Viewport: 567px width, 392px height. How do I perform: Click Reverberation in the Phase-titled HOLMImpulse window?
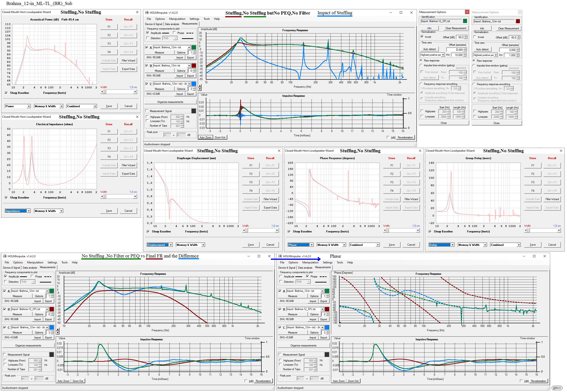[x=538, y=381]
